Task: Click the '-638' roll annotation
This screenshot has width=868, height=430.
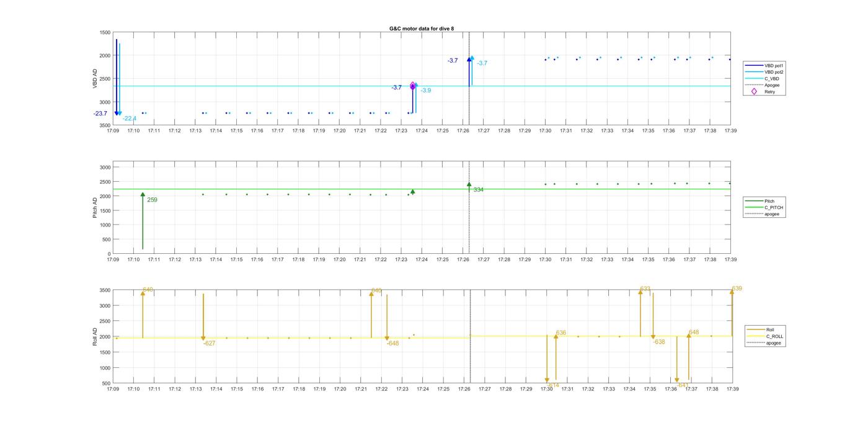Action: click(x=659, y=342)
